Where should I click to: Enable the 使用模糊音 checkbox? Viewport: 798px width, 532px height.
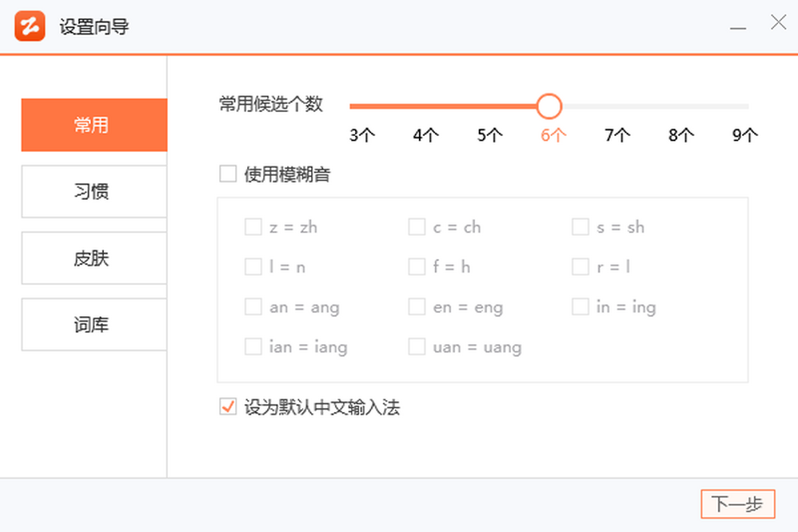(228, 174)
